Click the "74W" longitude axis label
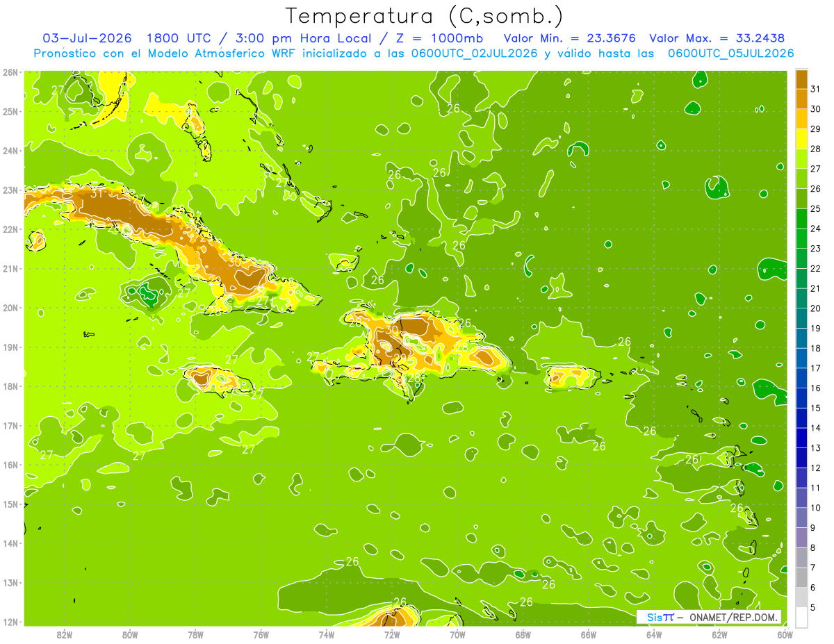This screenshot has width=834, height=644. click(x=327, y=634)
